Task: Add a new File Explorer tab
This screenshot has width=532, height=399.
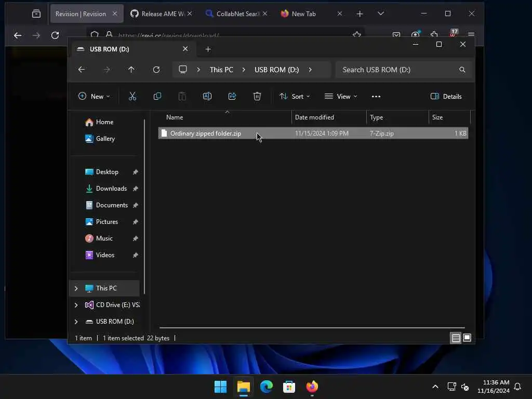Action: (x=208, y=49)
